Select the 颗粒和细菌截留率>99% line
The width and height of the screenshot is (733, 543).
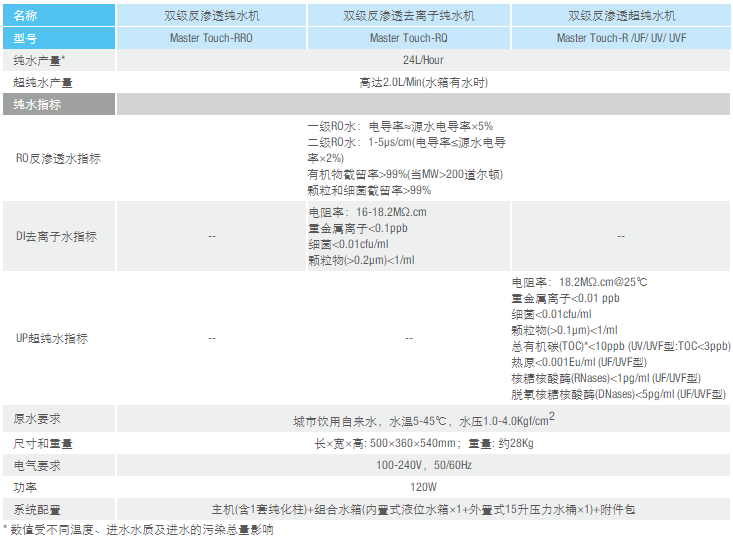coord(369,190)
